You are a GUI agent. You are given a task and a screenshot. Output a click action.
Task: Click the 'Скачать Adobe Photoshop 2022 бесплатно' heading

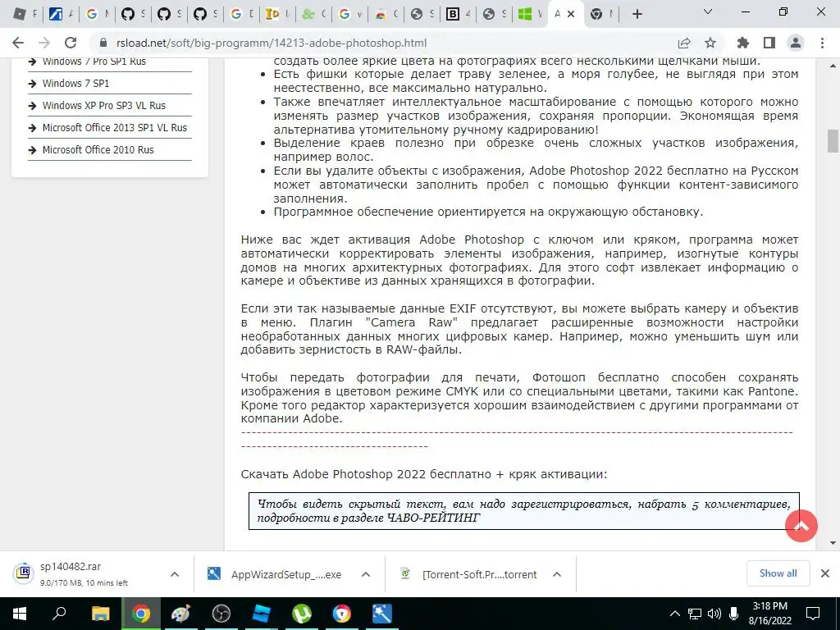[x=424, y=474]
